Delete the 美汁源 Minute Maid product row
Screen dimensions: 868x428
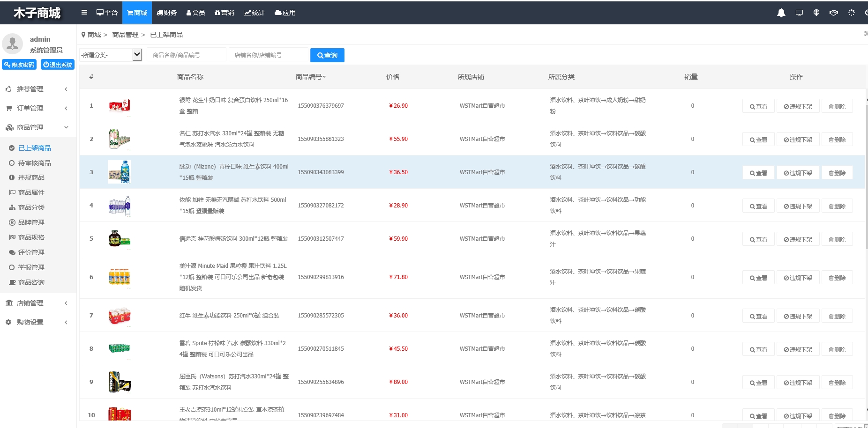837,278
